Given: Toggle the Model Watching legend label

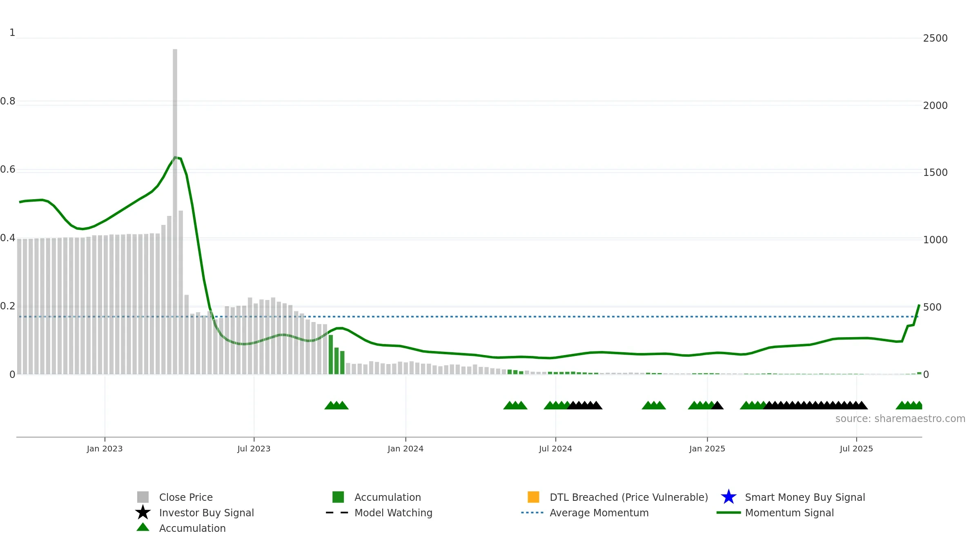Looking at the screenshot, I should pyautogui.click(x=393, y=513).
